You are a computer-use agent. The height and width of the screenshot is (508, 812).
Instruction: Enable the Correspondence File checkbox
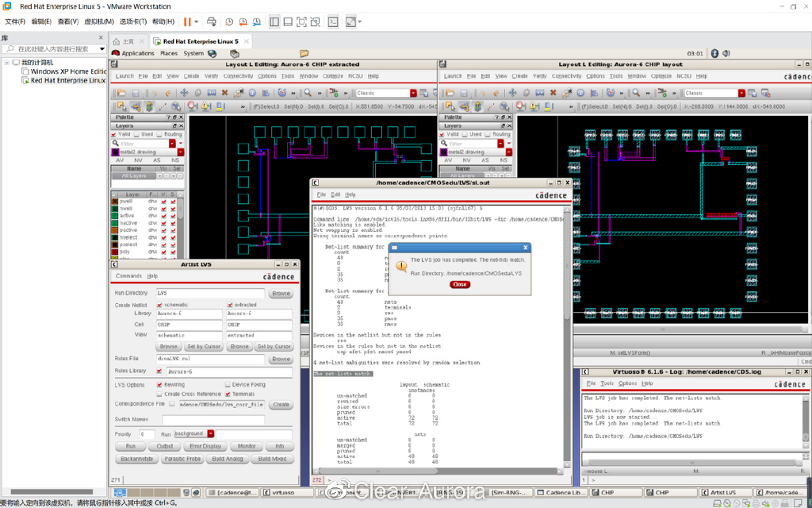(172, 404)
